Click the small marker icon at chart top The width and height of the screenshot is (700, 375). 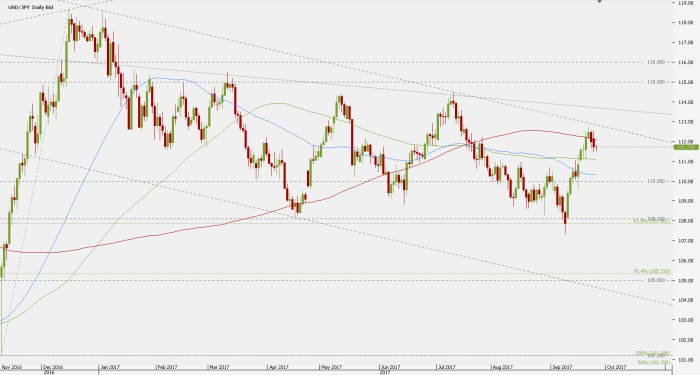[x=600, y=1]
